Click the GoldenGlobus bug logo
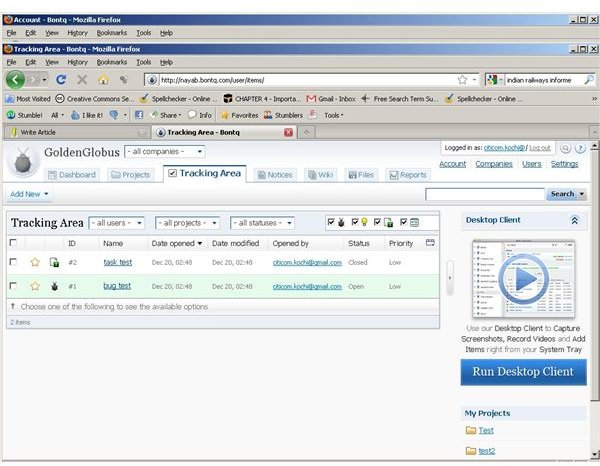 (23, 161)
